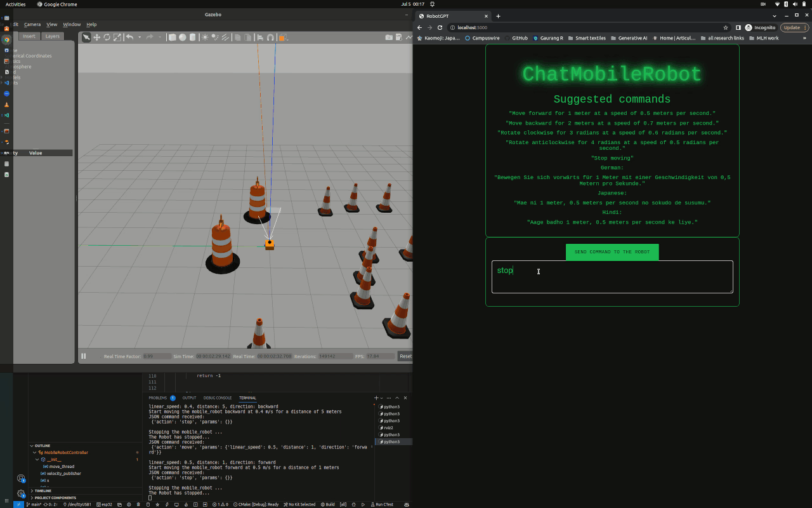Screen dimensions: 812x508
Task: Switch to the Output tab in VS Code panel
Action: 189,398
